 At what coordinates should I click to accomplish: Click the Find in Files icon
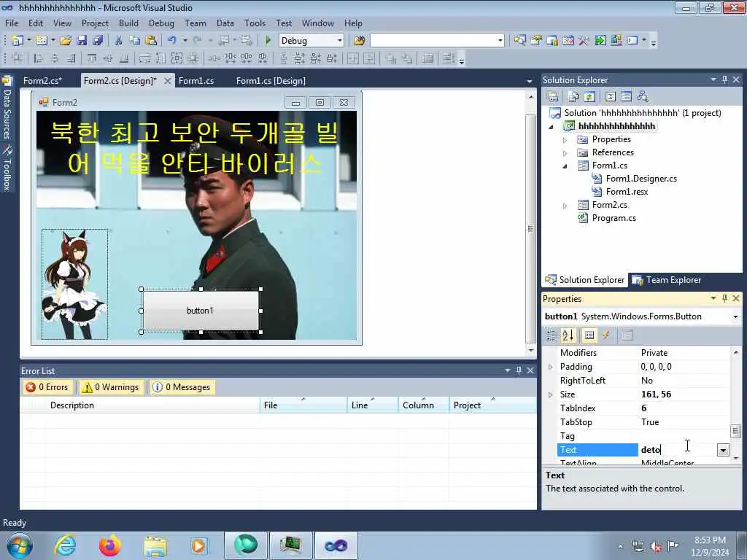pos(360,41)
